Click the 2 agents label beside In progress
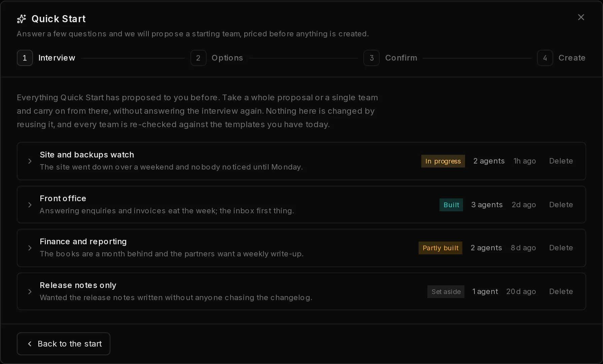The height and width of the screenshot is (364, 603). (x=489, y=161)
